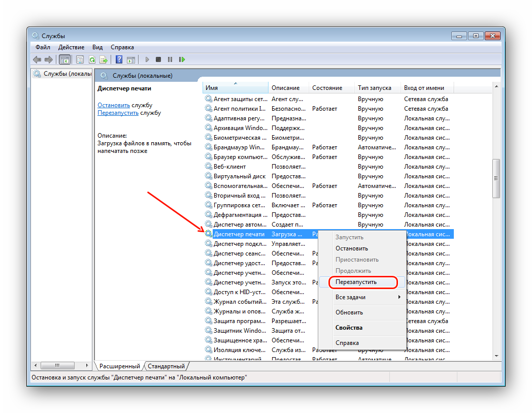This screenshot has width=532, height=413.
Task: Click the Back arrow toolbar icon
Action: click(x=38, y=59)
